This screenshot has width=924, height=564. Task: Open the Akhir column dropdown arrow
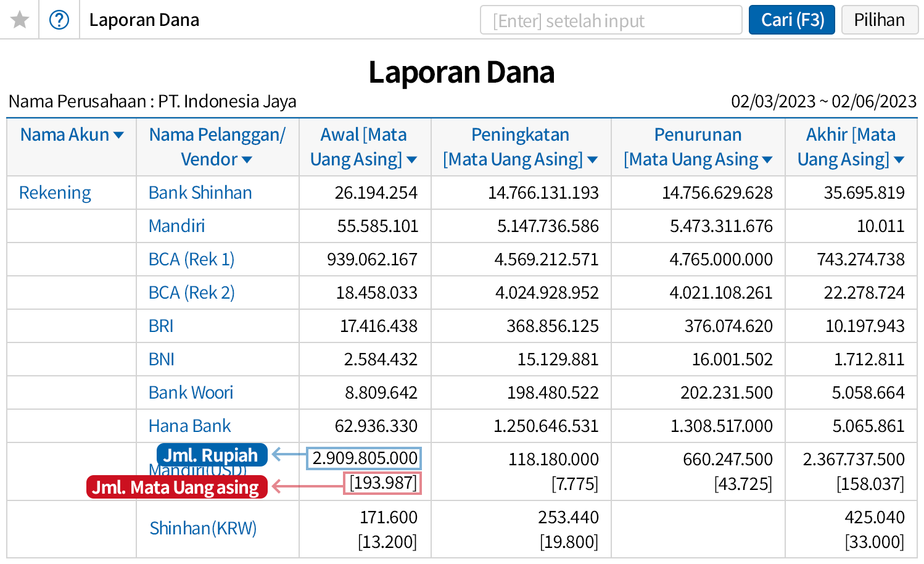[899, 160]
